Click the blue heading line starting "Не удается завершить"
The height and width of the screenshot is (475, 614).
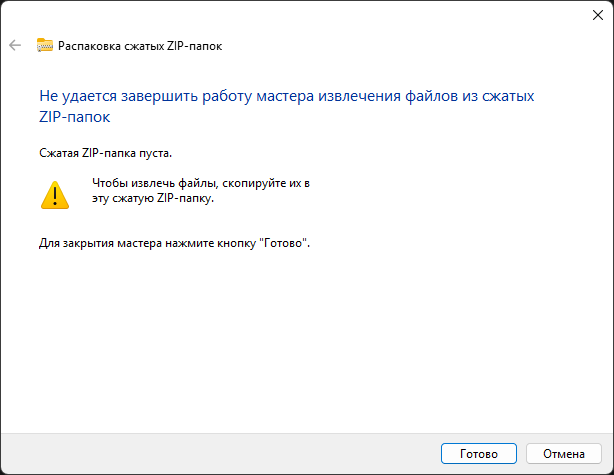point(286,97)
